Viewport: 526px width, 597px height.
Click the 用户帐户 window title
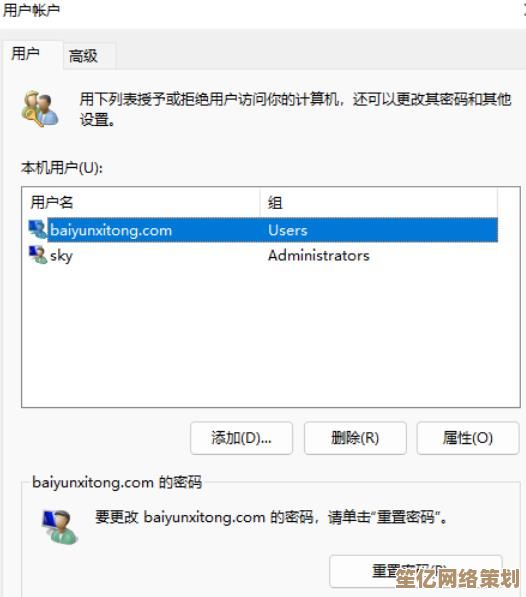point(31,10)
